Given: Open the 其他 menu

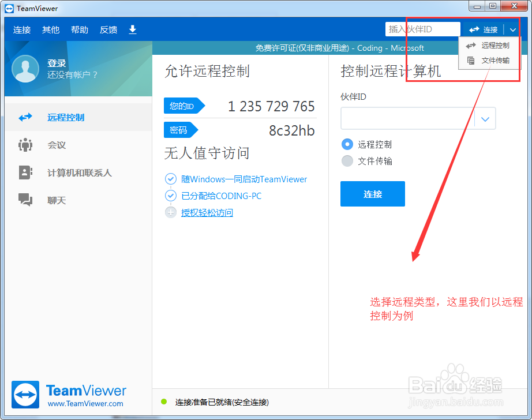Looking at the screenshot, I should [x=51, y=30].
